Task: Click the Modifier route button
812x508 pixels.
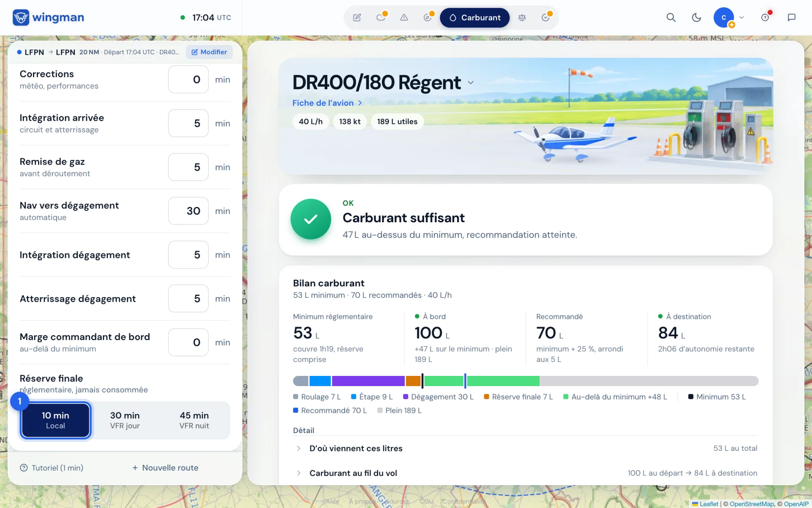Action: tap(209, 52)
